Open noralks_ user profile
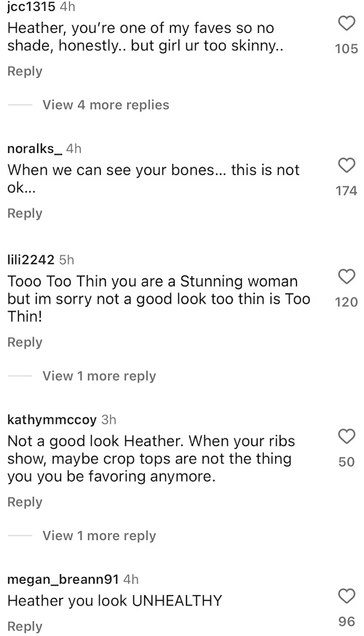Screen dimensions: 364x636 pos(35,149)
